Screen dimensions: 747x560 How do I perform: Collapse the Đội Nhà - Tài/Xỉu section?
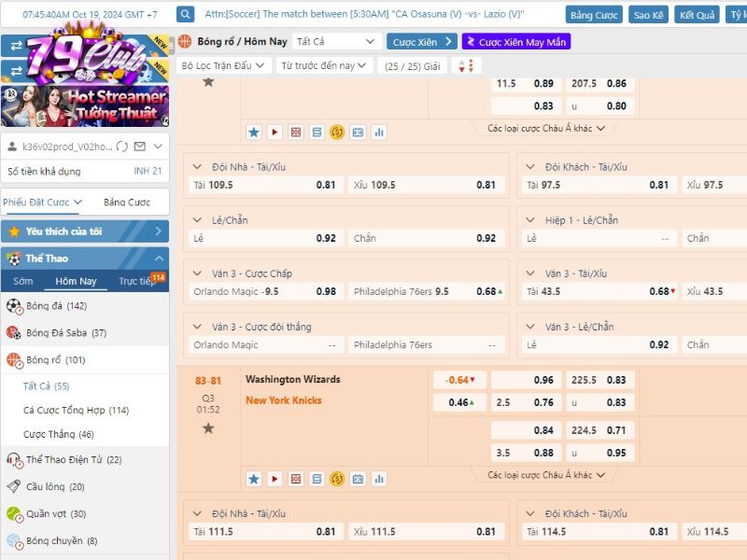click(197, 167)
